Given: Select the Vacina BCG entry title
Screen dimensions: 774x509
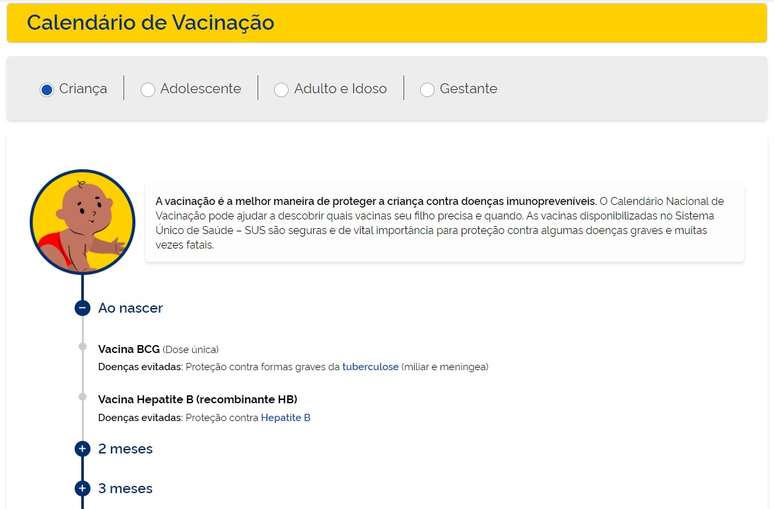Looking at the screenshot, I should [x=128, y=349].
